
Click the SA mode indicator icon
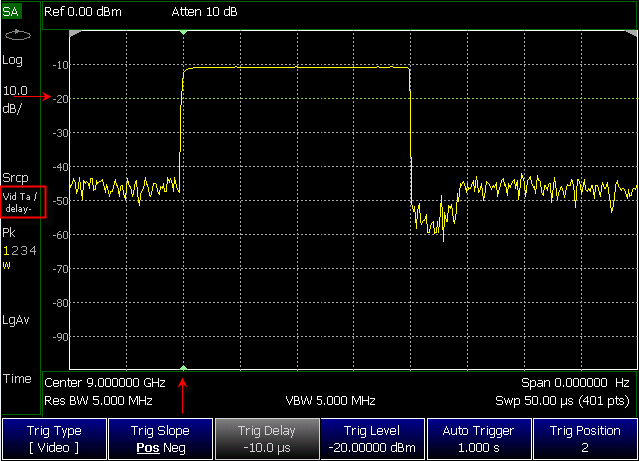11,11
